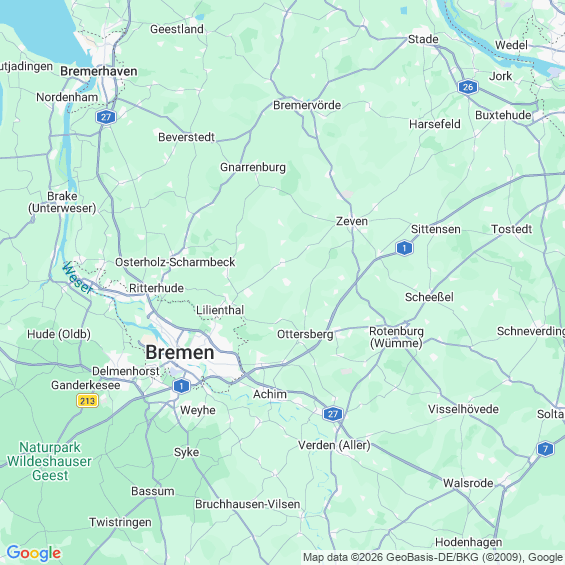
Task: Select the Osterholz-Scharmbeck label
Action: pos(175,262)
